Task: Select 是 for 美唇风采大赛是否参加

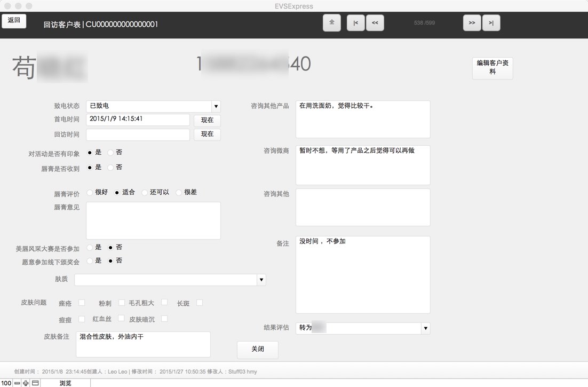Action: click(90, 248)
